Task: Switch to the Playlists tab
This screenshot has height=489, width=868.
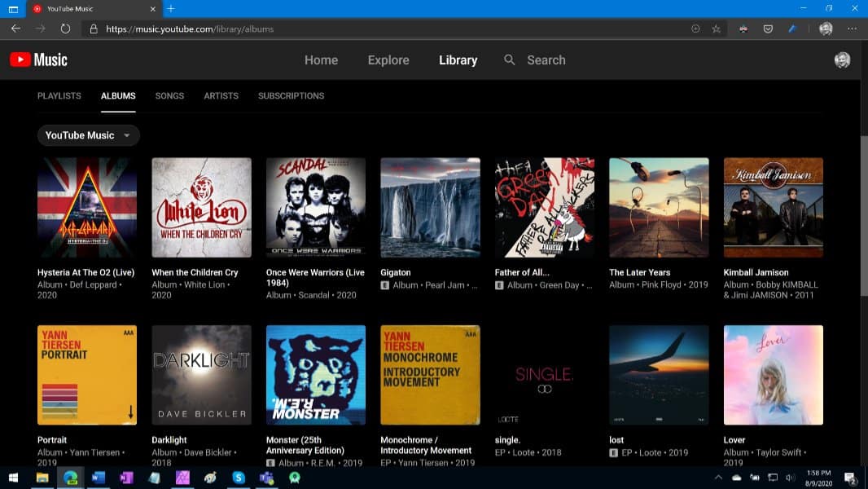Action: (x=59, y=96)
